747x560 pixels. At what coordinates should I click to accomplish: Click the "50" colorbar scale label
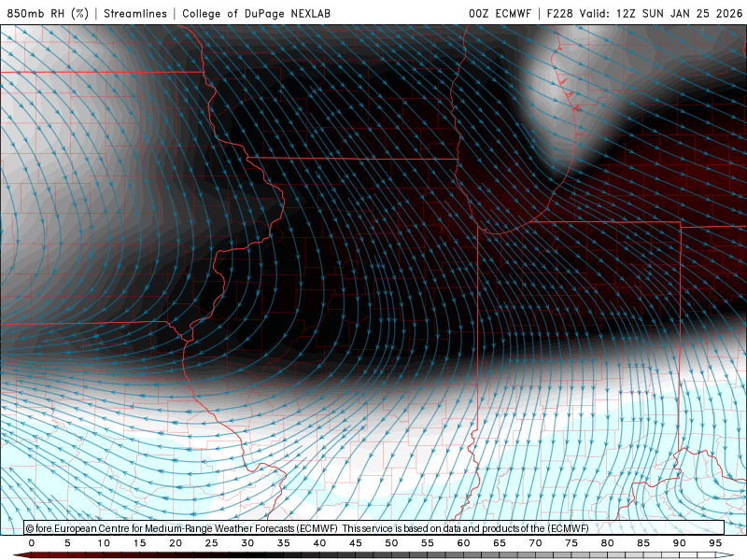tap(391, 543)
